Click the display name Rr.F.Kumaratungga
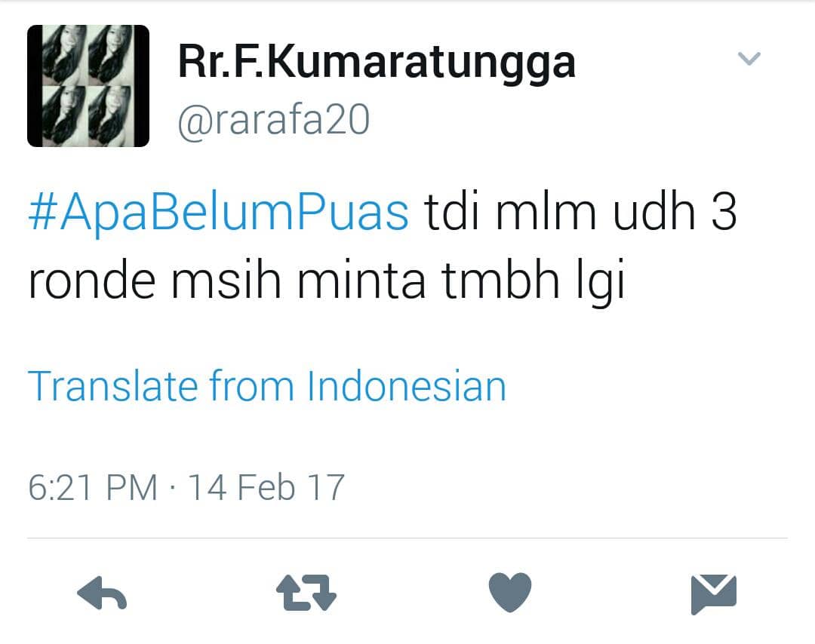 [377, 63]
